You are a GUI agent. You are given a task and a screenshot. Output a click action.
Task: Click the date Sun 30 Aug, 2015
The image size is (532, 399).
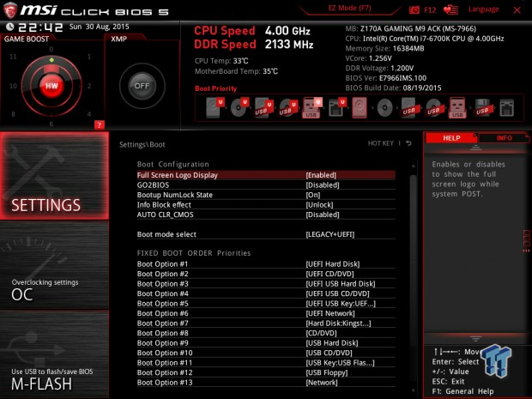tap(99, 27)
